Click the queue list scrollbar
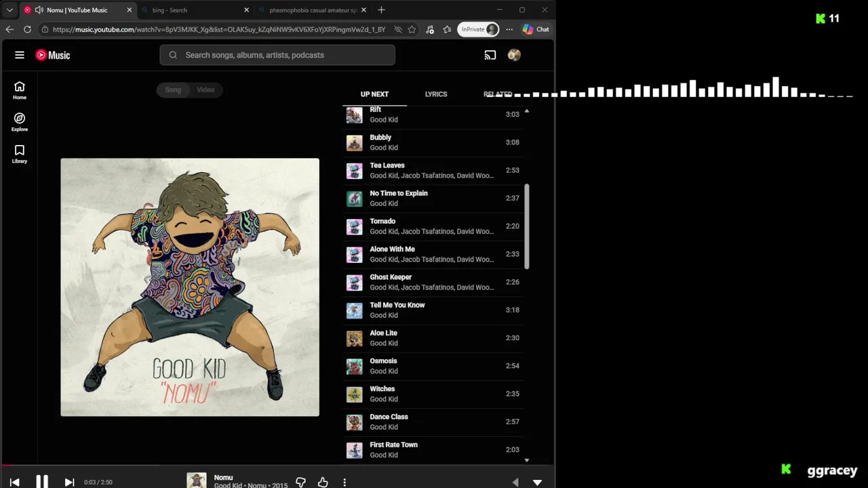 tap(527, 226)
